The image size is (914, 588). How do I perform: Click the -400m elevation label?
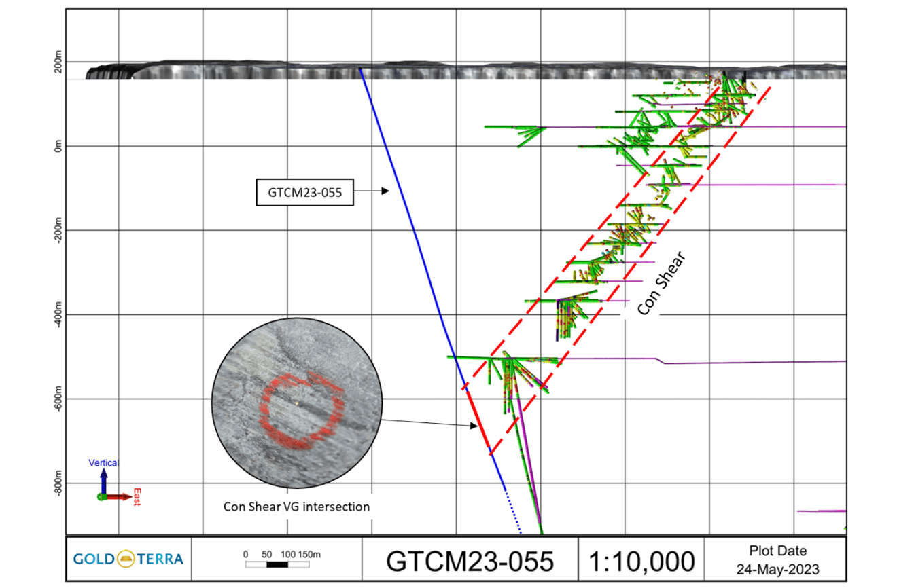[59, 314]
